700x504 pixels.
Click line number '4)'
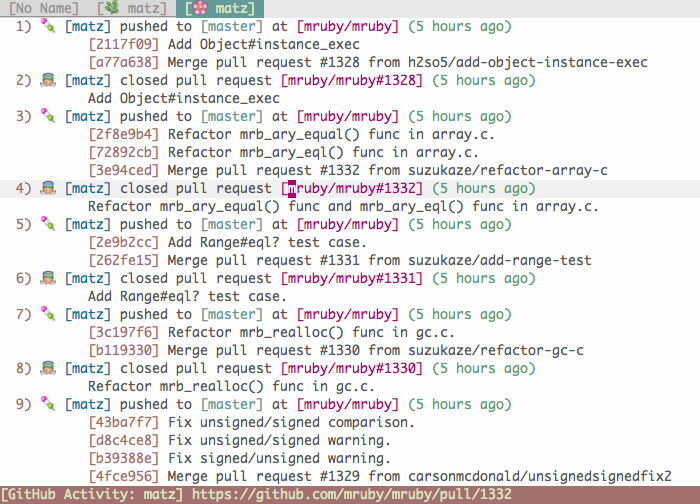24,188
